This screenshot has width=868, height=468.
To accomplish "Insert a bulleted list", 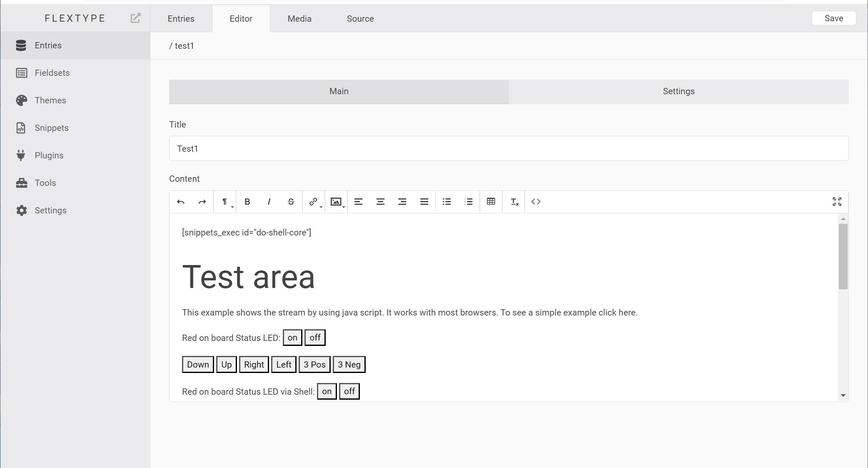I will click(446, 202).
